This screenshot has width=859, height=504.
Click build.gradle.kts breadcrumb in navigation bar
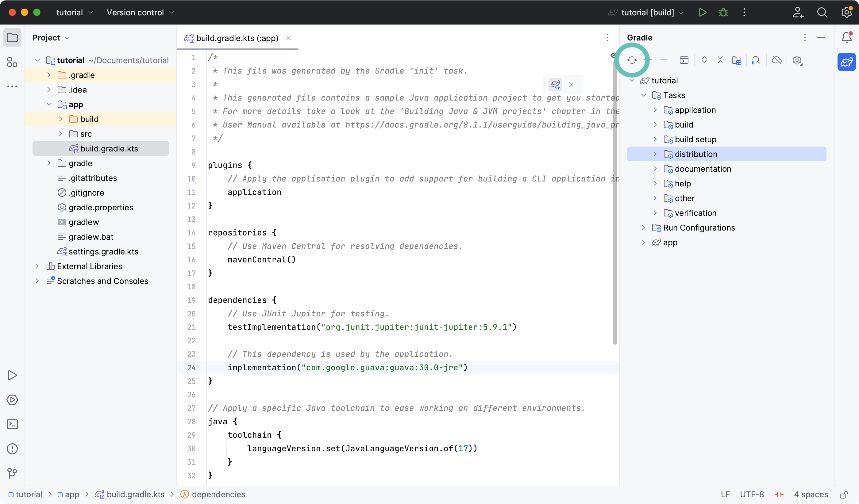point(130,494)
